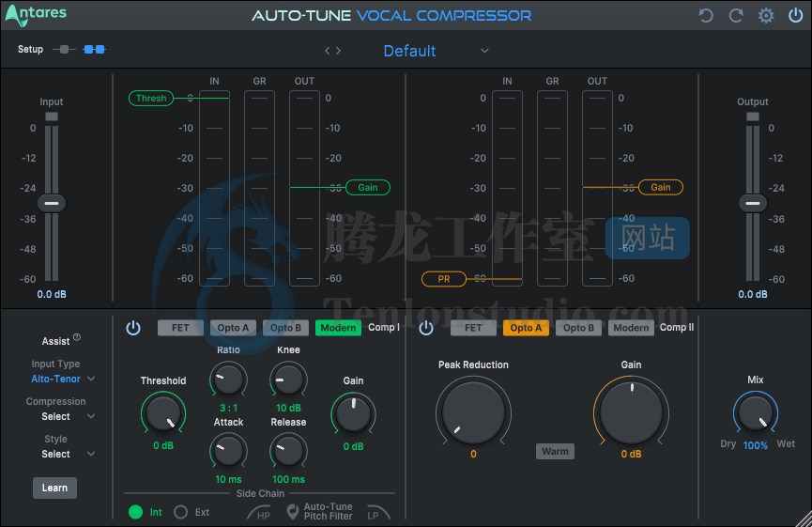812x527 pixels.
Task: Open settings gear icon
Action: pyautogui.click(x=766, y=16)
